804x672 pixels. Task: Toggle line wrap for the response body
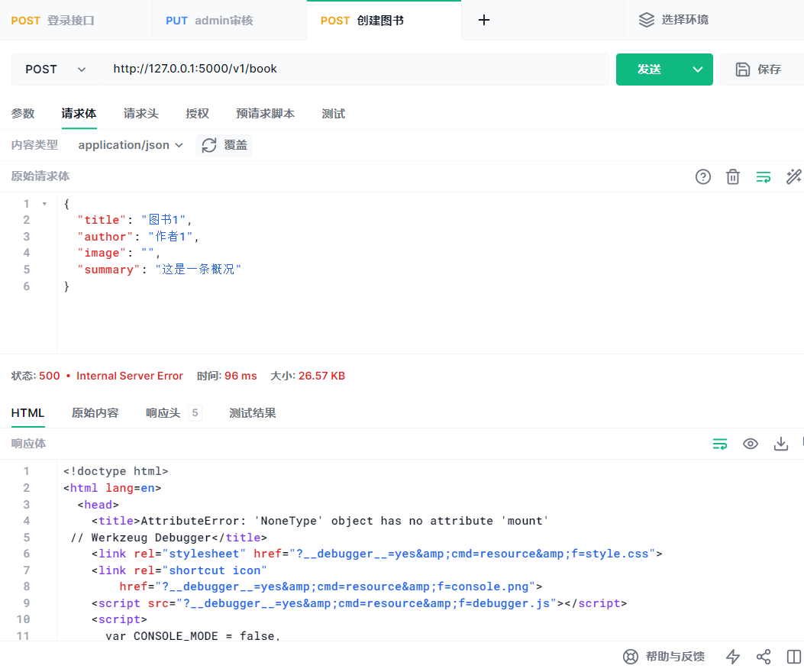click(x=720, y=443)
